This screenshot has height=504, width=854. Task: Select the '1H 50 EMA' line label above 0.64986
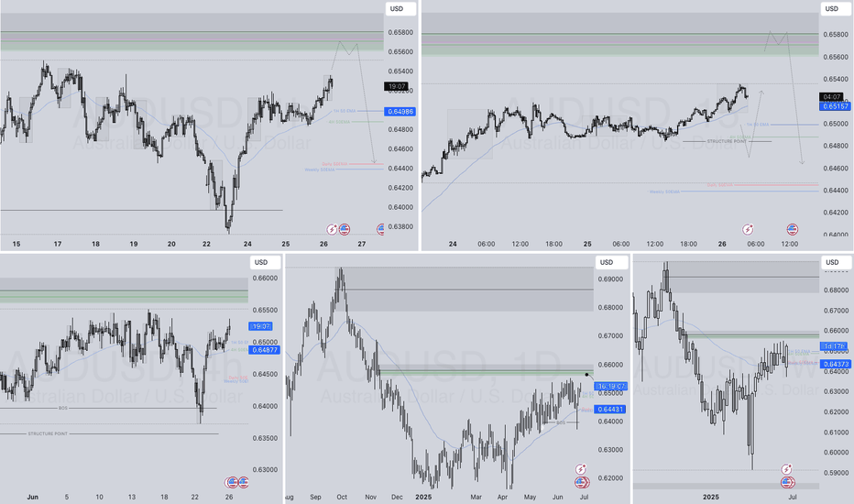click(x=345, y=111)
